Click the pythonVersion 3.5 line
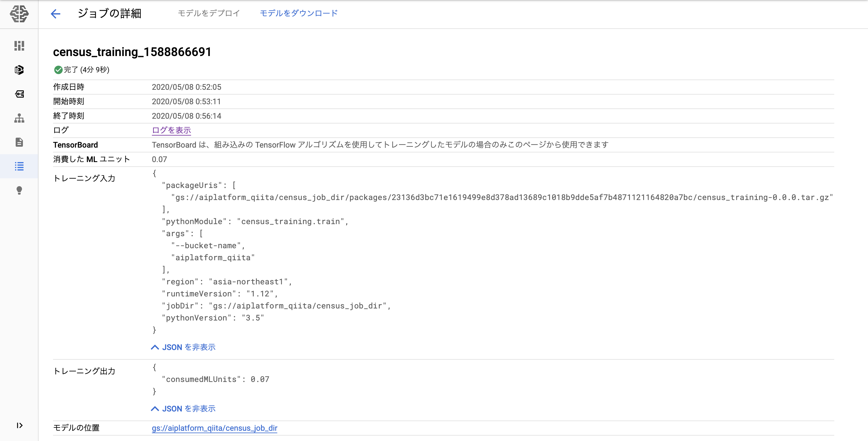Screen dimensions: 868x441 tap(213, 318)
